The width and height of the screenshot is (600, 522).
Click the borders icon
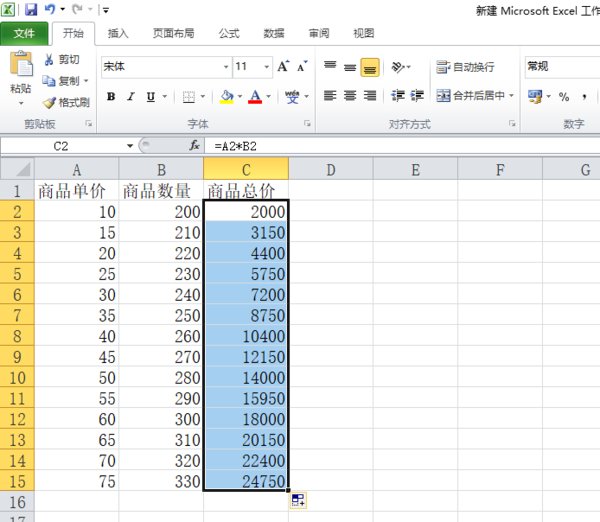[x=188, y=97]
